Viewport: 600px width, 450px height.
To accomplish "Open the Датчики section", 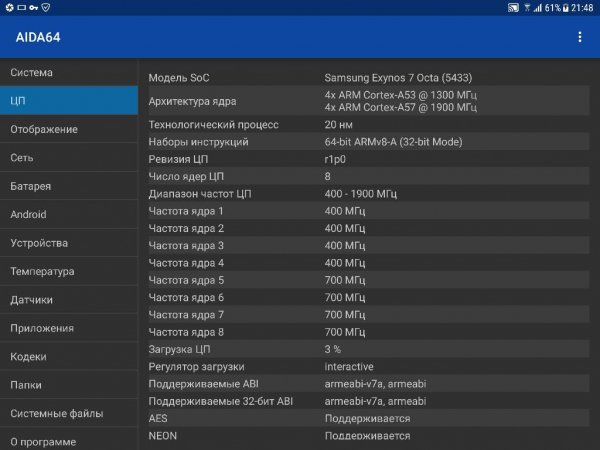I will click(x=69, y=300).
